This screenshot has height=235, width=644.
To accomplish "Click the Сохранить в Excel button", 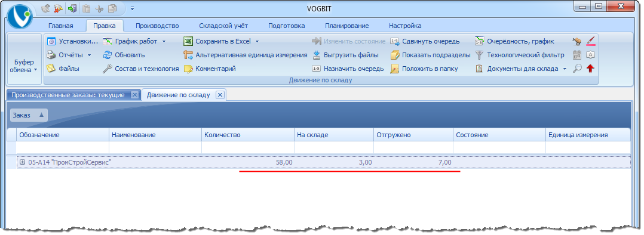I will 217,41.
